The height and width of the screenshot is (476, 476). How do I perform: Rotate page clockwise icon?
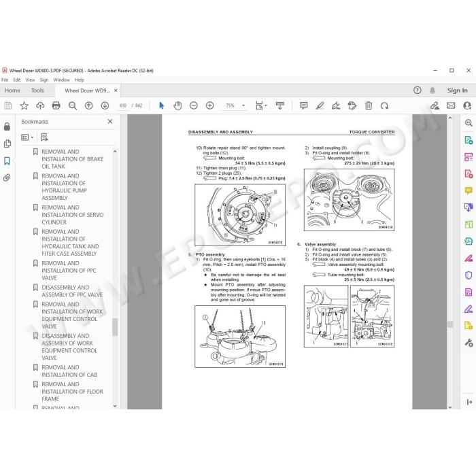coord(385,105)
